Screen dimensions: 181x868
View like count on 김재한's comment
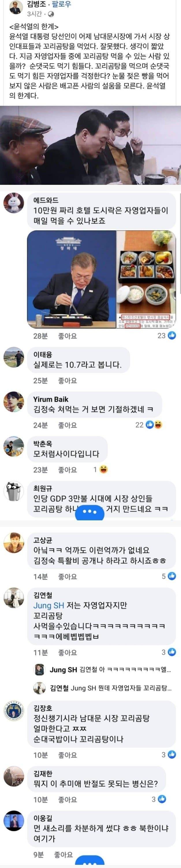159,799
